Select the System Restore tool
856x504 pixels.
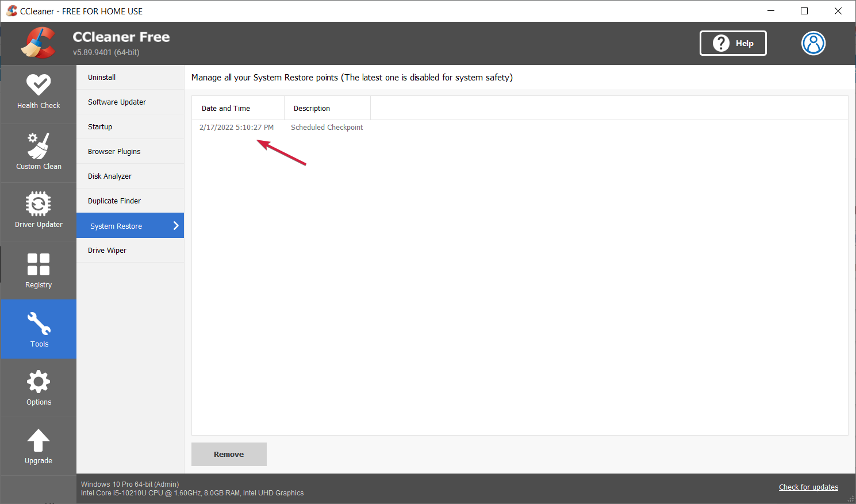130,226
